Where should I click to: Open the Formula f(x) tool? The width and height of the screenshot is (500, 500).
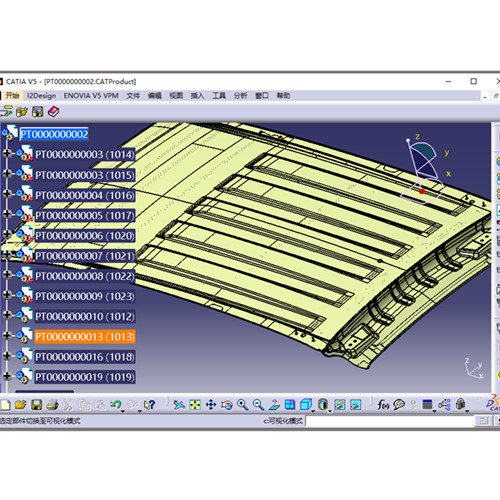[383, 405]
